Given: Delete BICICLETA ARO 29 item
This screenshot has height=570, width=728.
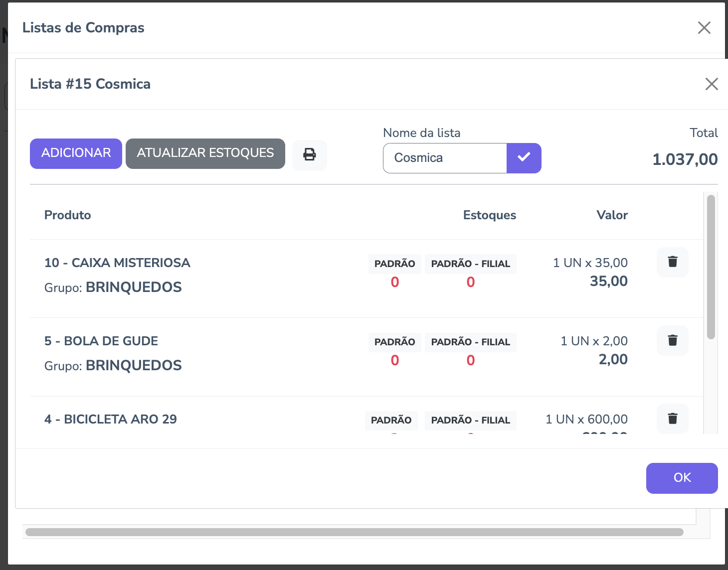Looking at the screenshot, I should (672, 419).
